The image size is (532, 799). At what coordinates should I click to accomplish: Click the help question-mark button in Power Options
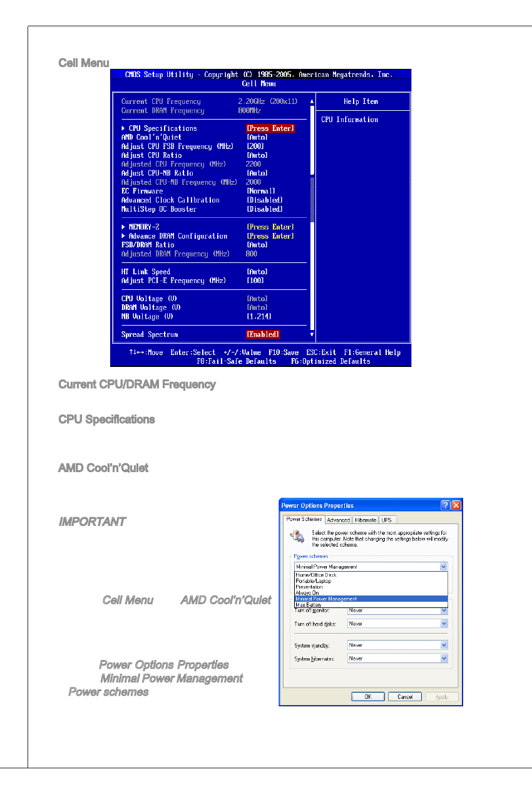coord(445,505)
